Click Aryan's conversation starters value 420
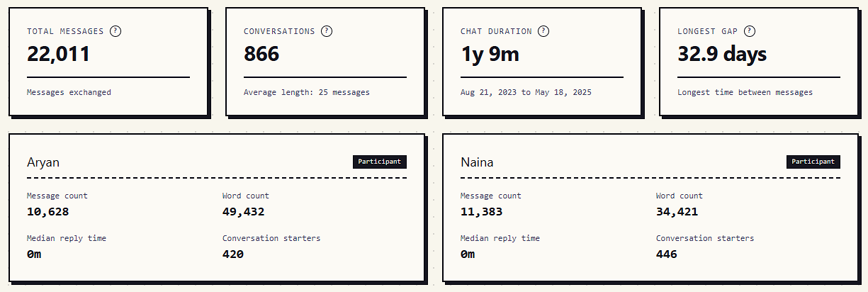 pyautogui.click(x=233, y=254)
